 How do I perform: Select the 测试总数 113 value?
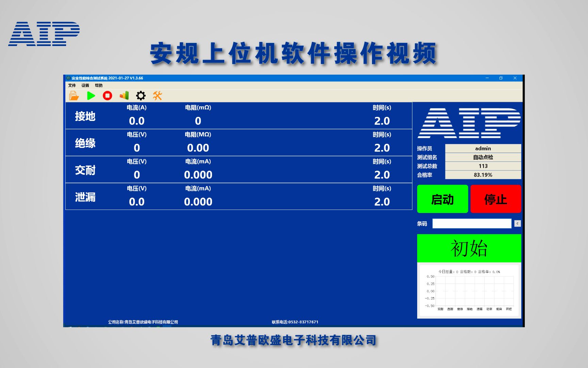coord(483,166)
